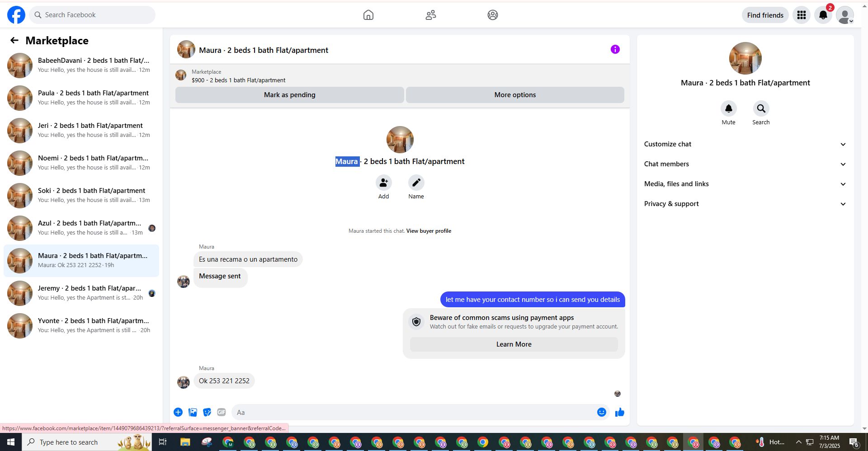This screenshot has width=868, height=451.
Task: Open the Facebook menu grid icon
Action: [x=802, y=15]
